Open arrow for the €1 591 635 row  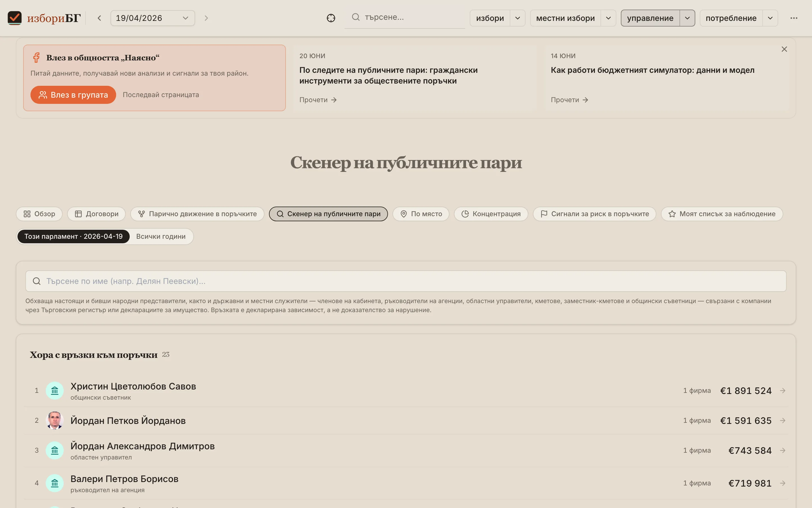pyautogui.click(x=782, y=421)
